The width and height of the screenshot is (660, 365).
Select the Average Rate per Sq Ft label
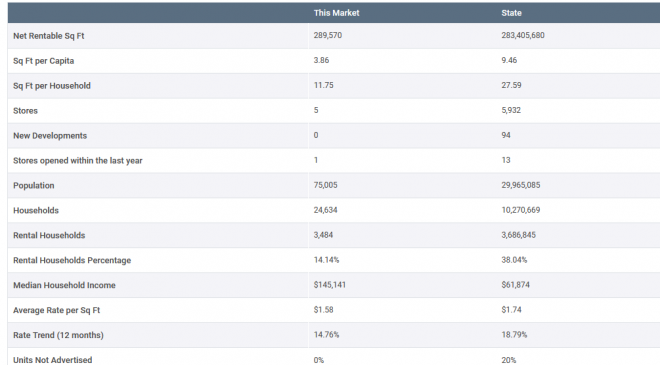[56, 310]
